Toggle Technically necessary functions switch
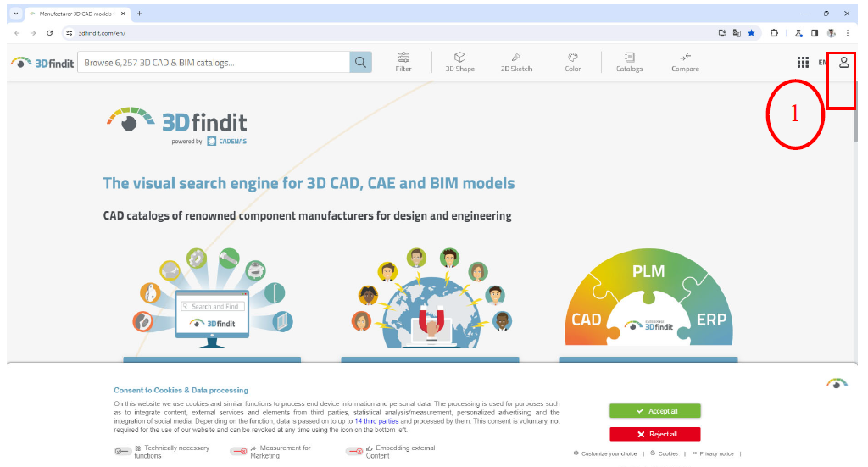This screenshot has height=467, width=868. pos(122,452)
